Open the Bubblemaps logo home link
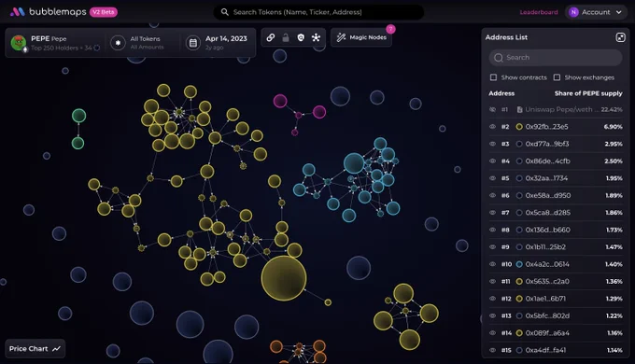635x364 pixels. (49, 12)
